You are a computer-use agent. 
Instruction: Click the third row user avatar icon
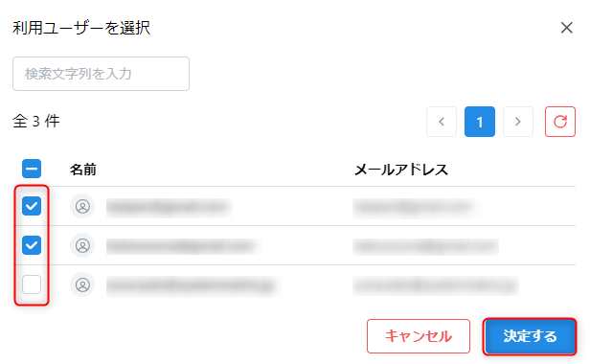click(x=82, y=284)
